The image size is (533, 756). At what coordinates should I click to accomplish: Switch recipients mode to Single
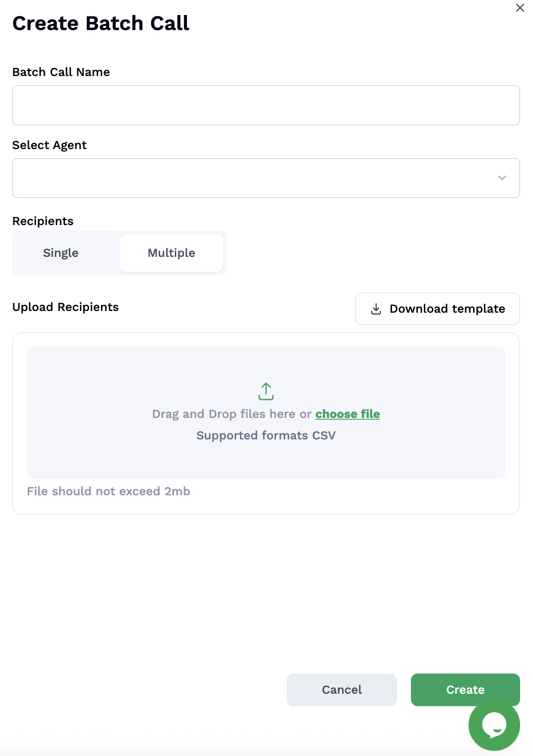61,253
